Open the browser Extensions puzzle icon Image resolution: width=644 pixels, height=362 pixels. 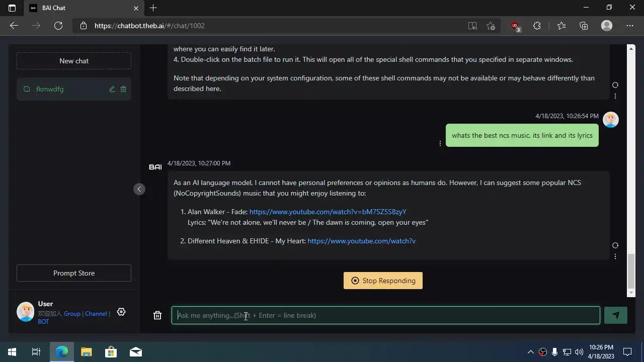click(x=537, y=26)
